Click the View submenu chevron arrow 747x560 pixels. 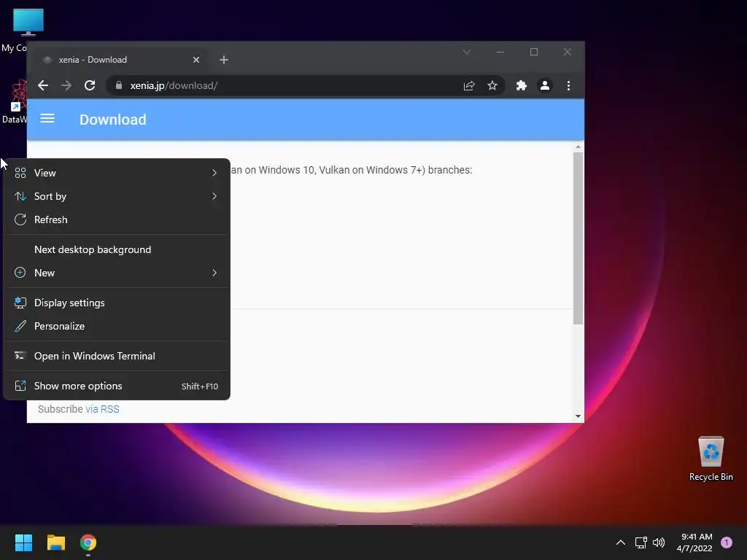214,173
